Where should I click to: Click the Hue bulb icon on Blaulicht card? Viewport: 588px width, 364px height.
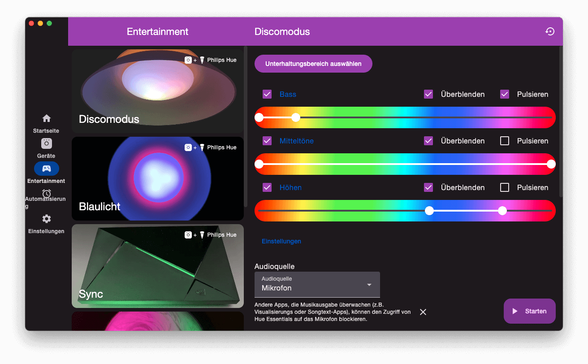tap(202, 147)
